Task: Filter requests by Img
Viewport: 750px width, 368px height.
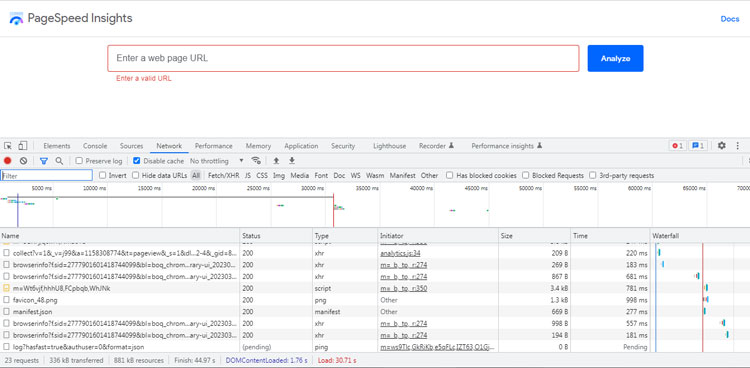Action: 279,176
